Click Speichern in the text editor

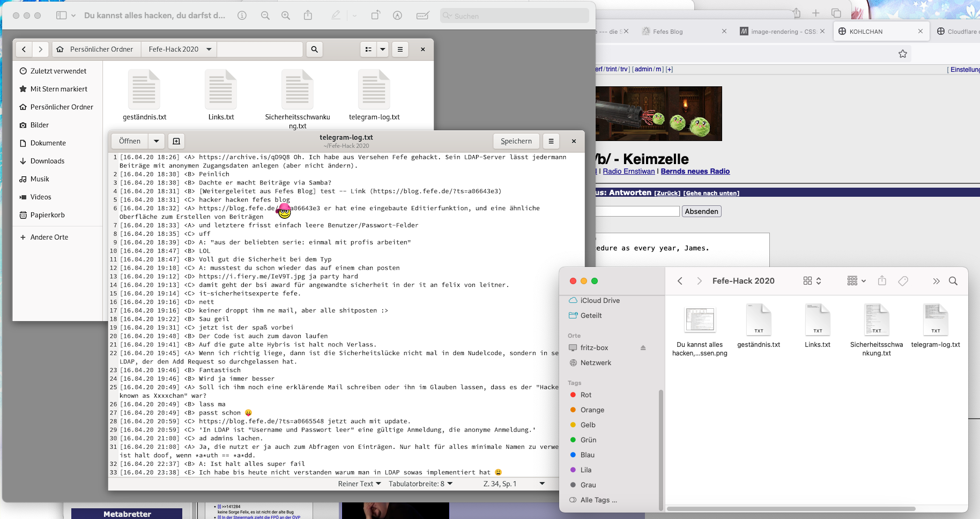click(x=516, y=141)
